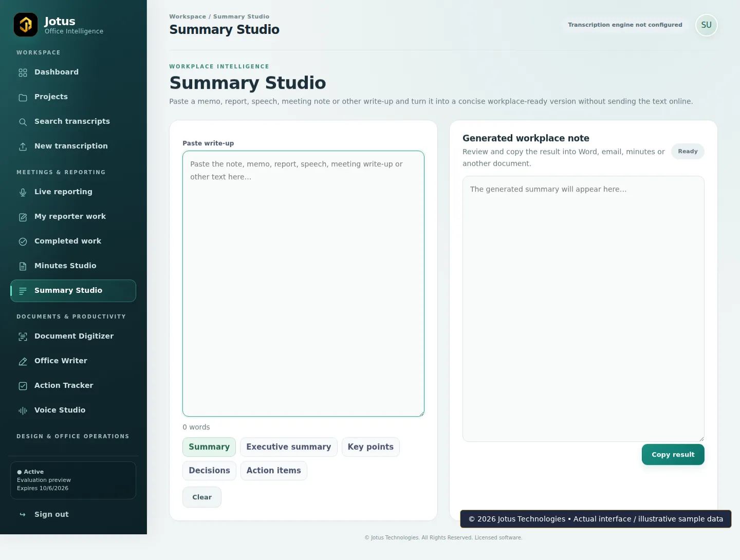Click the Projects folder icon

[23, 97]
